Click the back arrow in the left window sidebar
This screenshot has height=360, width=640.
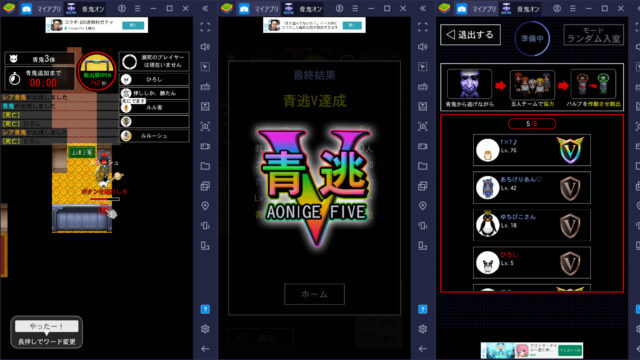pyautogui.click(x=205, y=349)
